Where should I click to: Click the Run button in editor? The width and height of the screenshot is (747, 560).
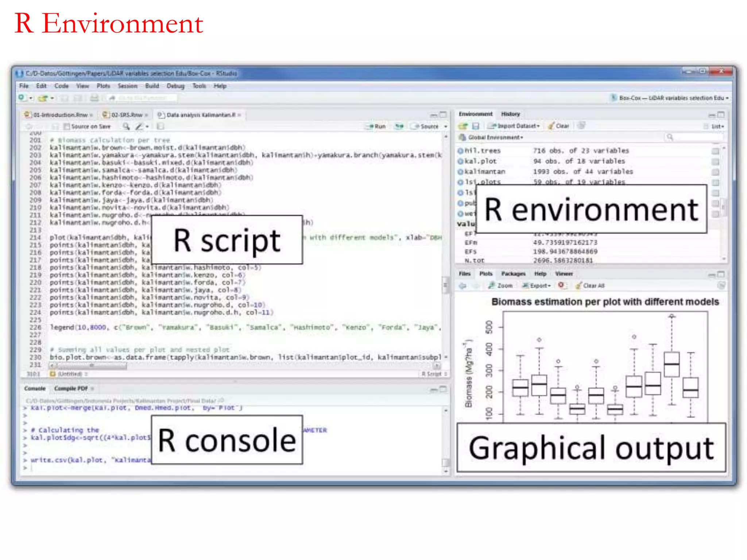376,126
